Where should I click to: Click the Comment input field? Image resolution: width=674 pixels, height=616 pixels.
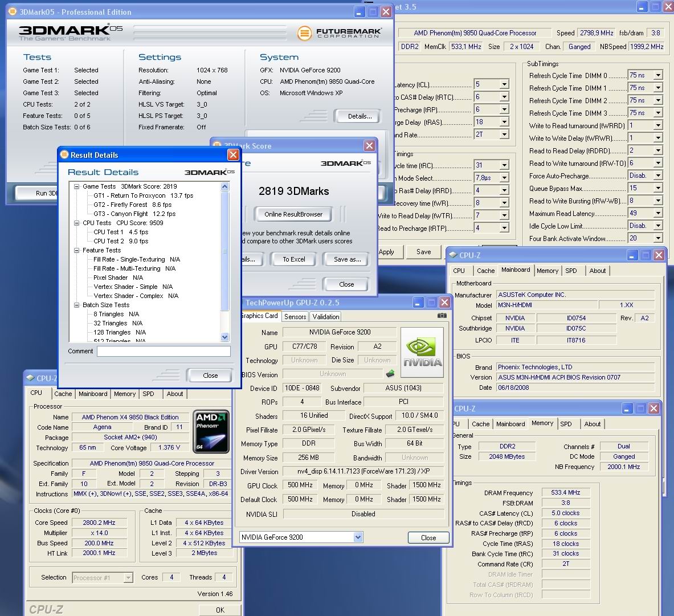(164, 352)
